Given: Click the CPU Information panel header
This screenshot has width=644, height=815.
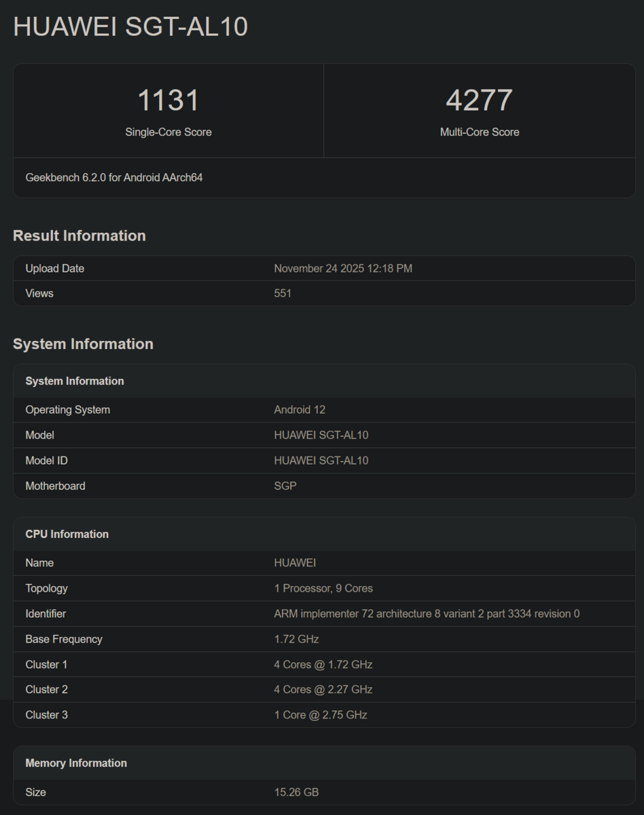Looking at the screenshot, I should click(67, 534).
